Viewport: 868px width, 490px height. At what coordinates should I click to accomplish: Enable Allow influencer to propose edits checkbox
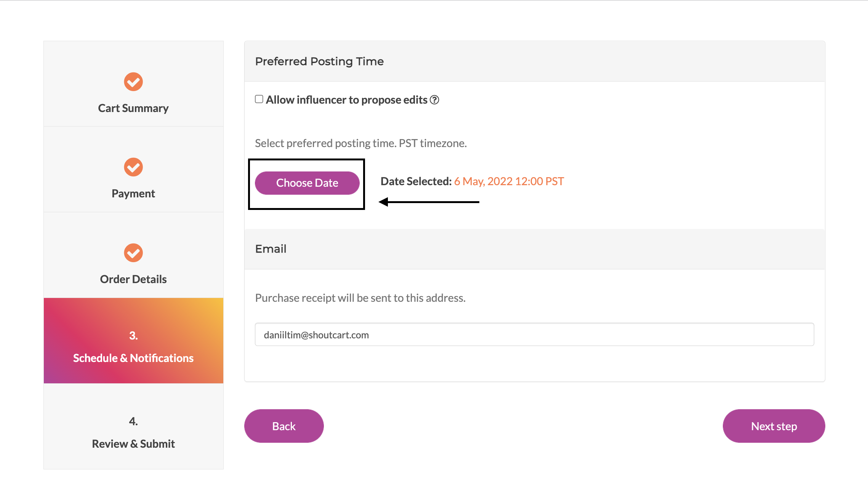point(259,99)
